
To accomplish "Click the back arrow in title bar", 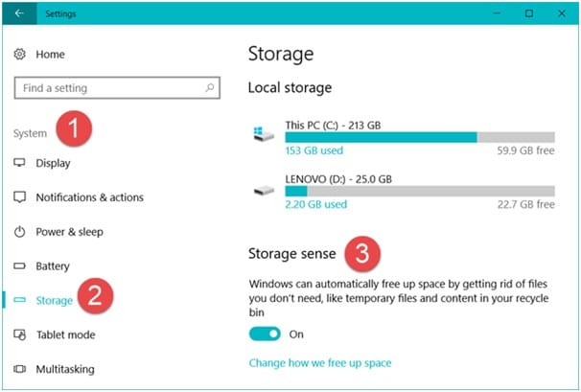I will tap(19, 13).
